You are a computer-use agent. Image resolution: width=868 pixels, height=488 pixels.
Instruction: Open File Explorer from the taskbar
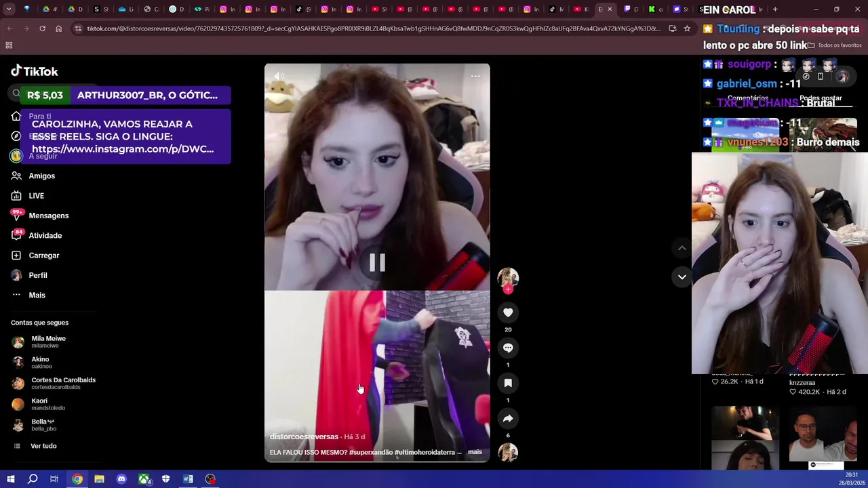click(x=99, y=479)
